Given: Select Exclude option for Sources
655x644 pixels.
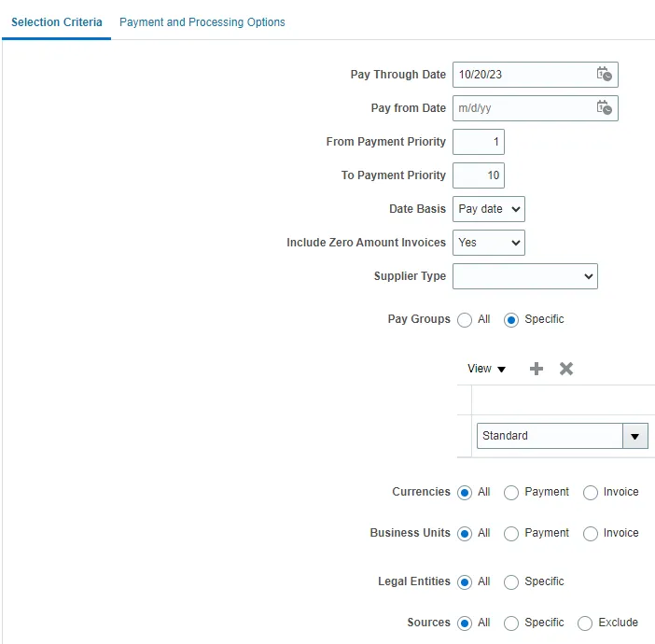Looking at the screenshot, I should coord(585,623).
